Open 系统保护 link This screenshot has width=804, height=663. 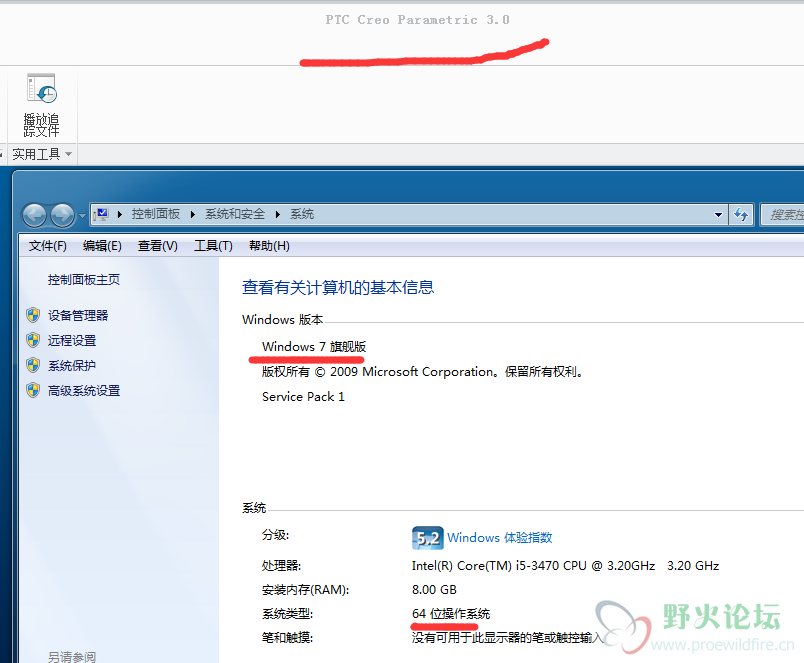pos(72,366)
